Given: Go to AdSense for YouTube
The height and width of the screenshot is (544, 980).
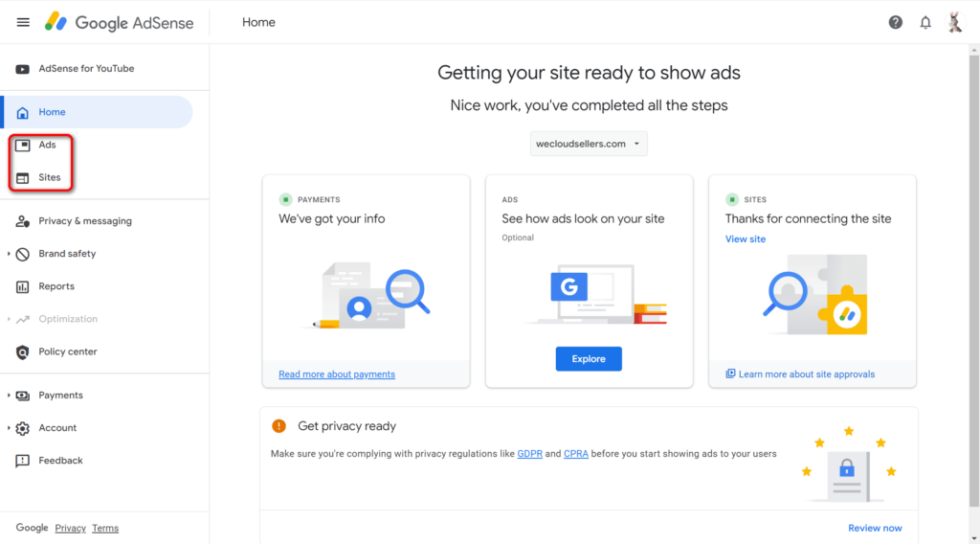Looking at the screenshot, I should [x=86, y=69].
